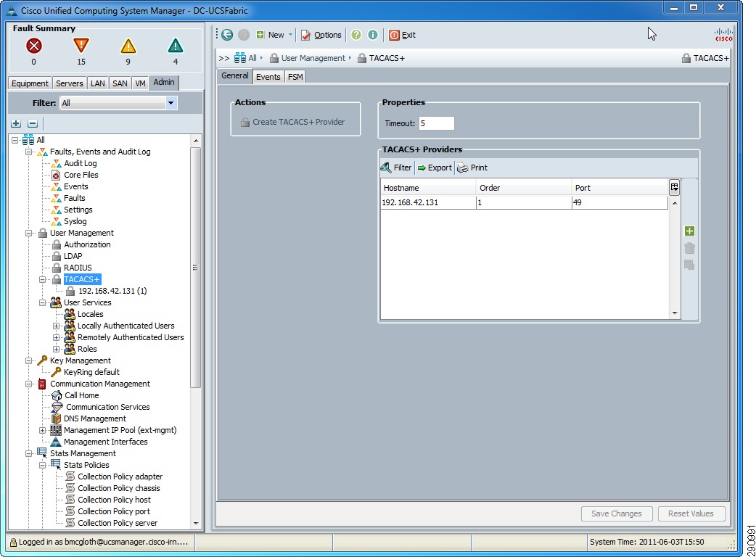The width and height of the screenshot is (756, 557).
Task: Expand Locally Authenticated Users
Action: pyautogui.click(x=57, y=326)
